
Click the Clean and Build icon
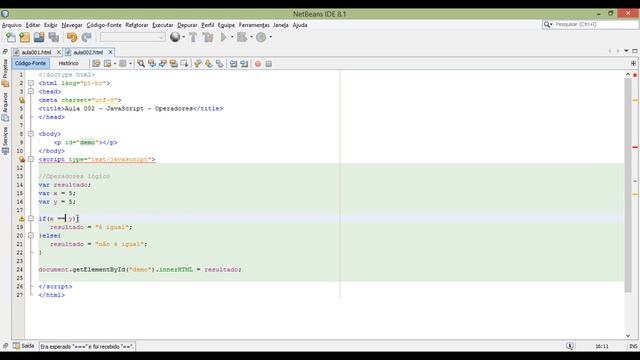(208, 38)
